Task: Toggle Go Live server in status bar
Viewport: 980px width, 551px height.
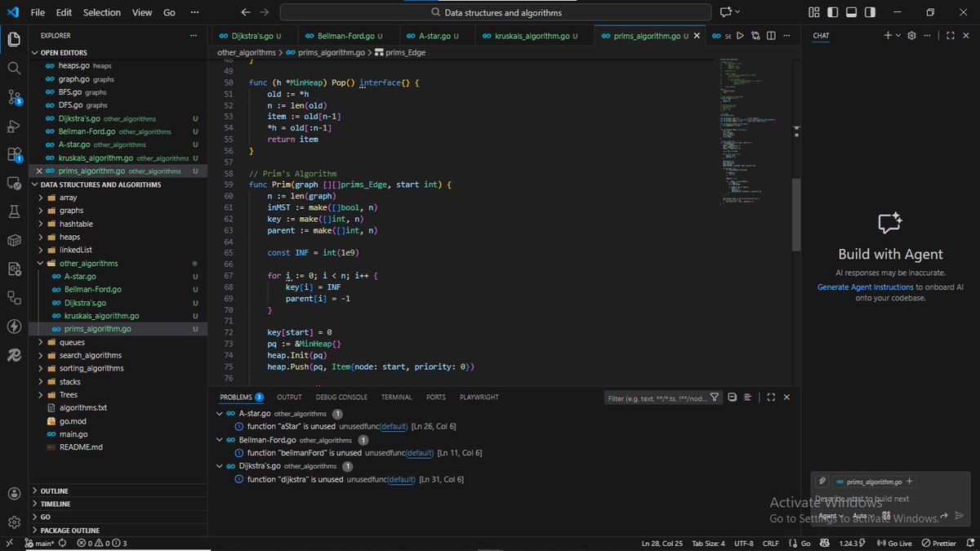Action: tap(893, 544)
